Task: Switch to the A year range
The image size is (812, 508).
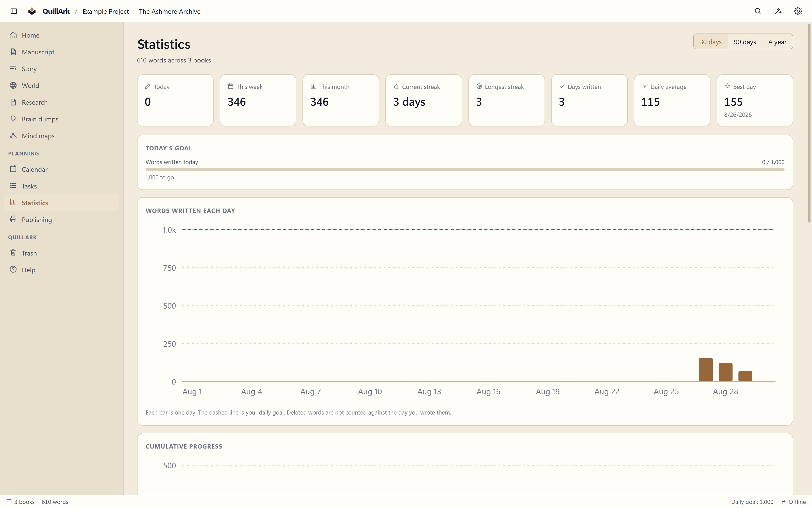Action: pos(777,42)
